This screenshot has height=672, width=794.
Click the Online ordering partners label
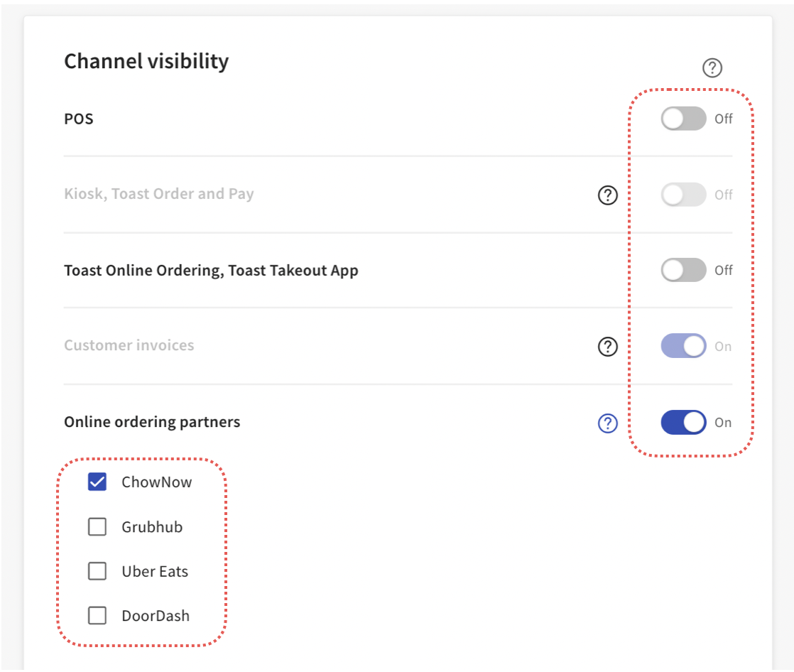tap(151, 421)
